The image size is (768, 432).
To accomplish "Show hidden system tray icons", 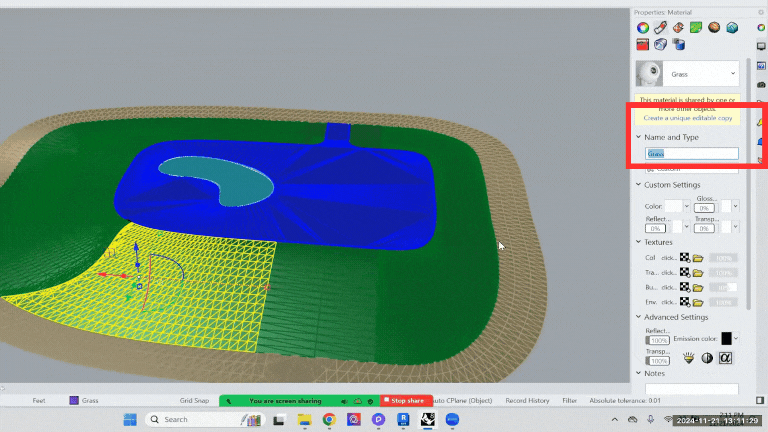I will point(615,420).
